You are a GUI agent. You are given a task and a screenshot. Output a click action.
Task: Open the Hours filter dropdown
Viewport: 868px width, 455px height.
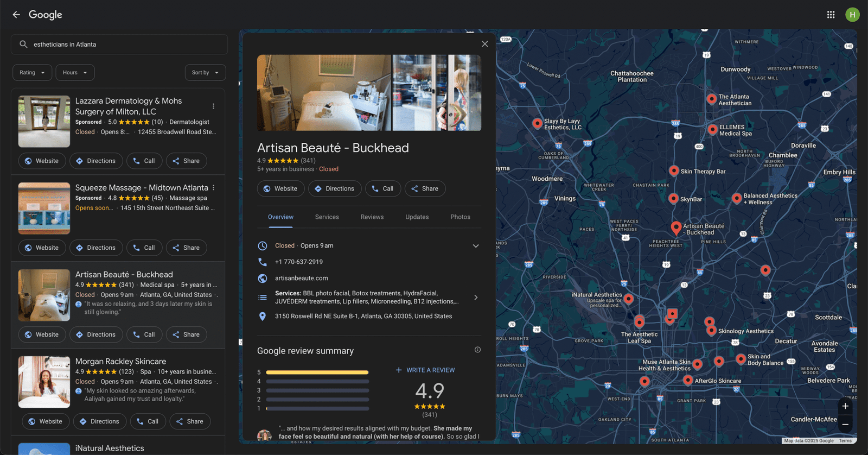(75, 72)
